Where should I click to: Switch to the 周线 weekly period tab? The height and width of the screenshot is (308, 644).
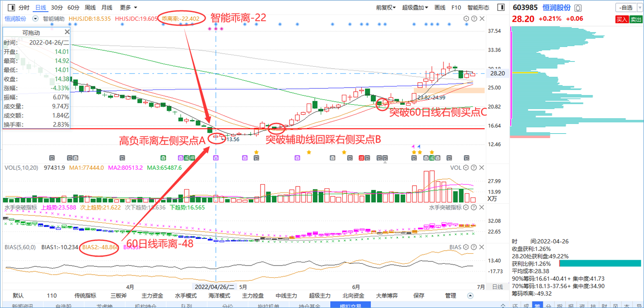(x=90, y=8)
